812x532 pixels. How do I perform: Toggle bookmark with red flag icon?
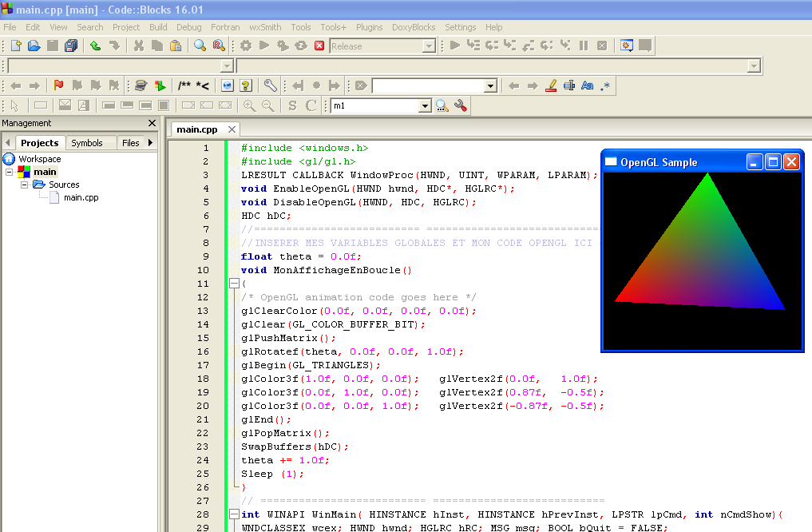[58, 85]
